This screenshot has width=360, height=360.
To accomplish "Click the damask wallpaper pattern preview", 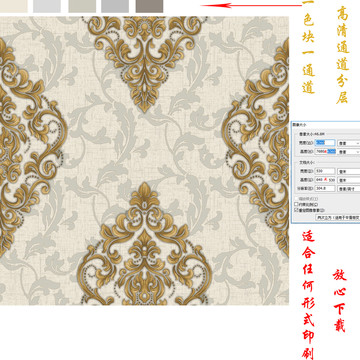I will 144,161.
